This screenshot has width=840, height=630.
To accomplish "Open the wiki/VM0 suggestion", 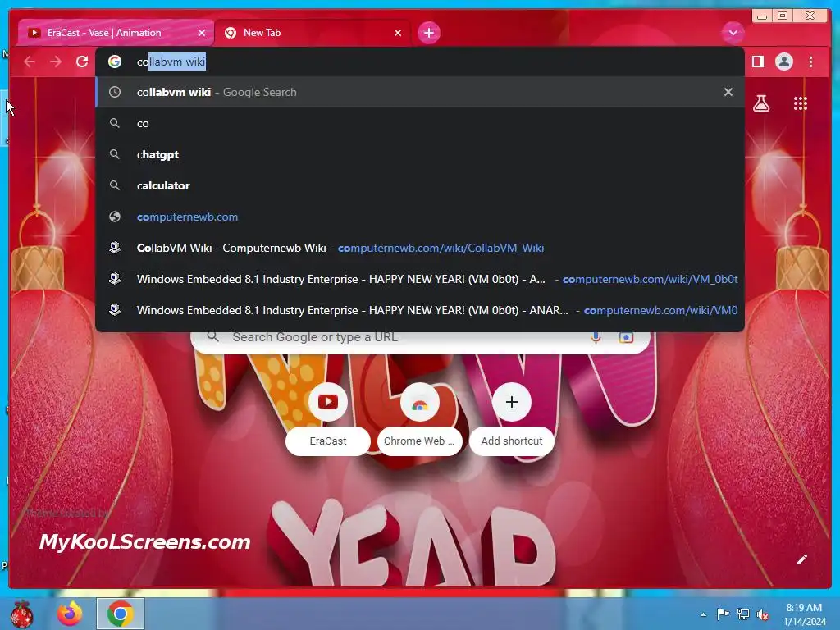I will click(x=420, y=309).
